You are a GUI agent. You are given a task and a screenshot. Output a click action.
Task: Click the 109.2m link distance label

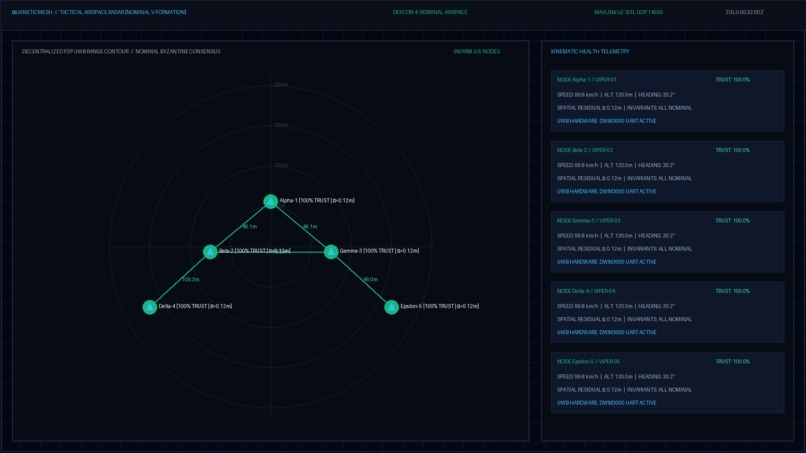point(190,280)
